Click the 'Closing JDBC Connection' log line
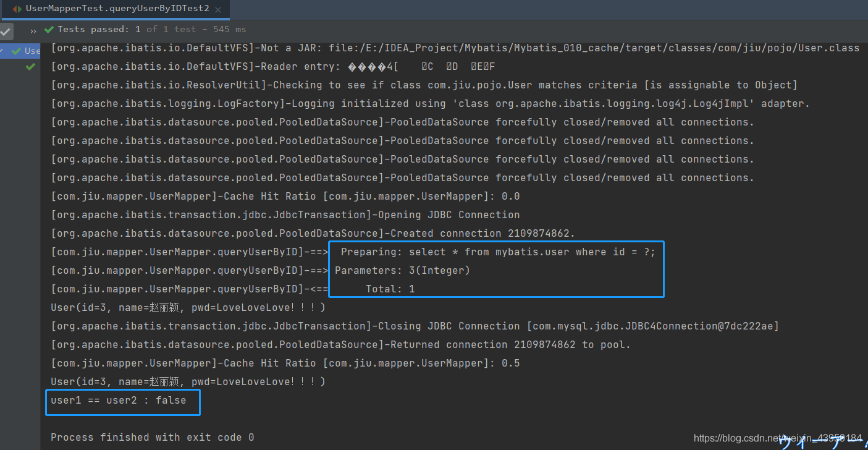Screen dimensions: 868x450 point(415,326)
